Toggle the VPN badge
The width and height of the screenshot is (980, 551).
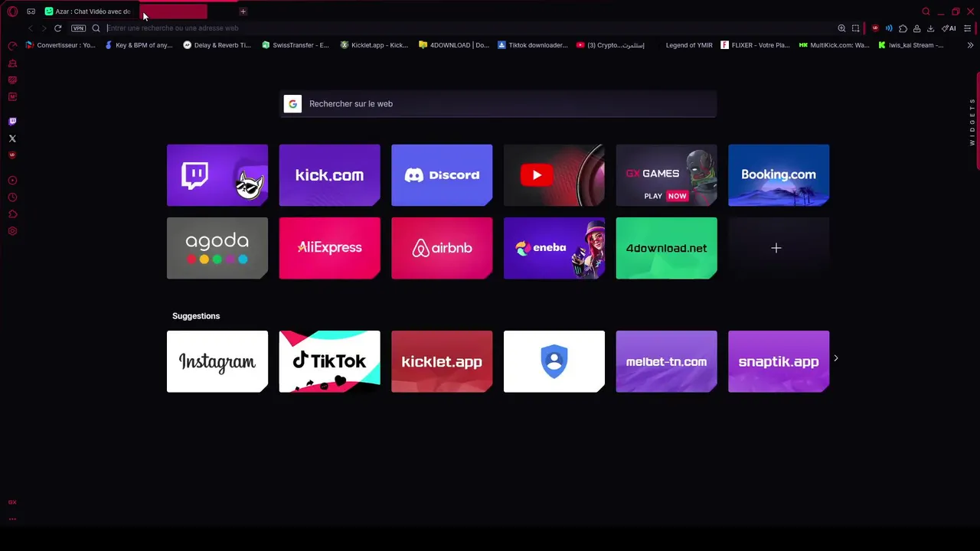coord(78,28)
